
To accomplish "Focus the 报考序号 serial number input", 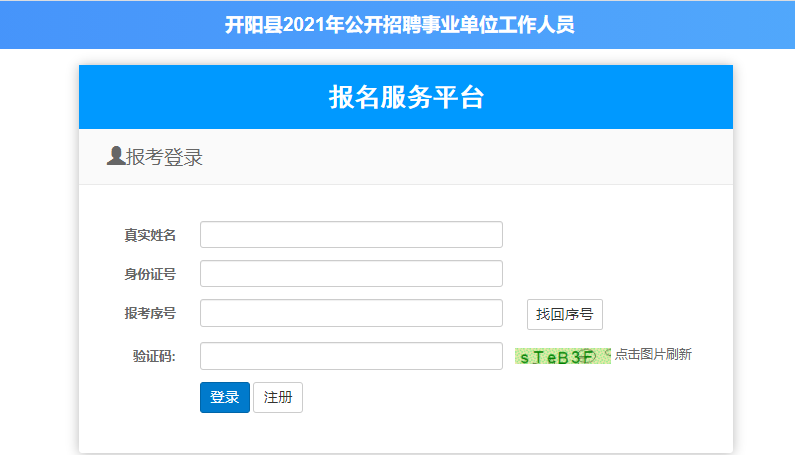I will pos(351,313).
